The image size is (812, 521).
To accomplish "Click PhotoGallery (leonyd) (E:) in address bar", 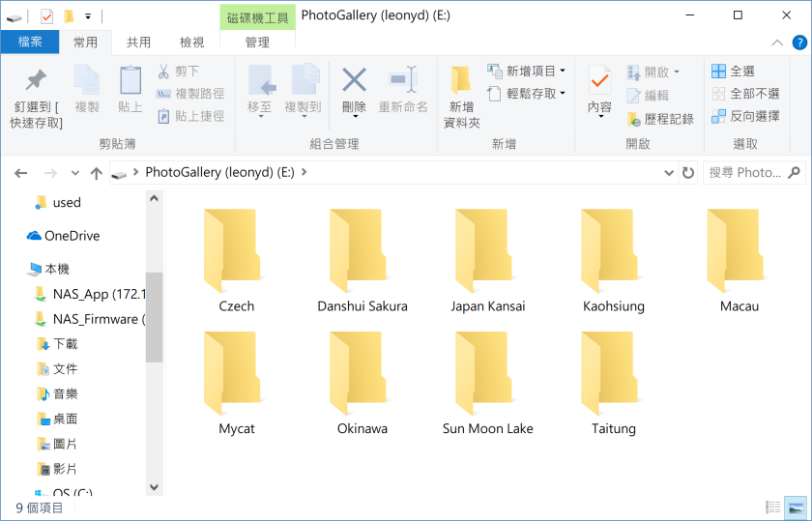I will 219,172.
